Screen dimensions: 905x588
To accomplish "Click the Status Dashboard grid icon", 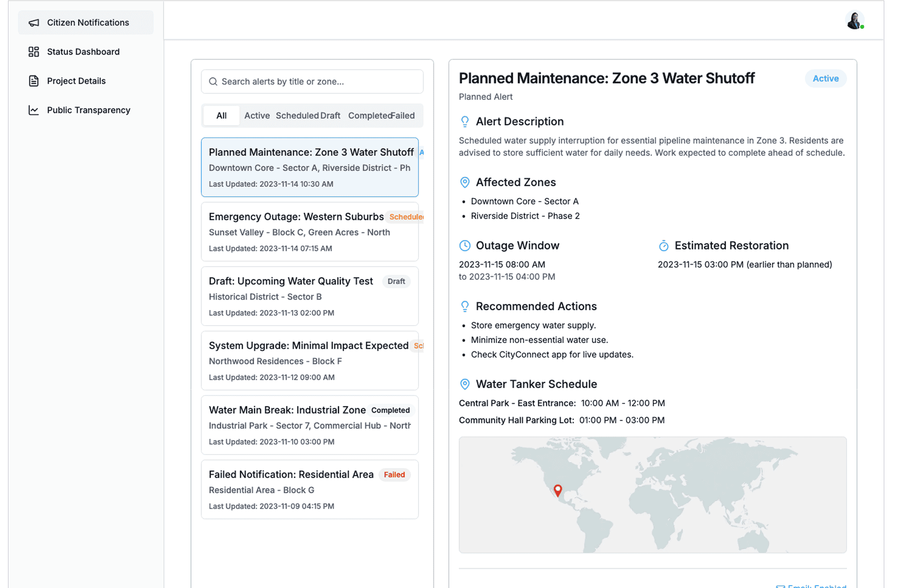I will [x=33, y=52].
